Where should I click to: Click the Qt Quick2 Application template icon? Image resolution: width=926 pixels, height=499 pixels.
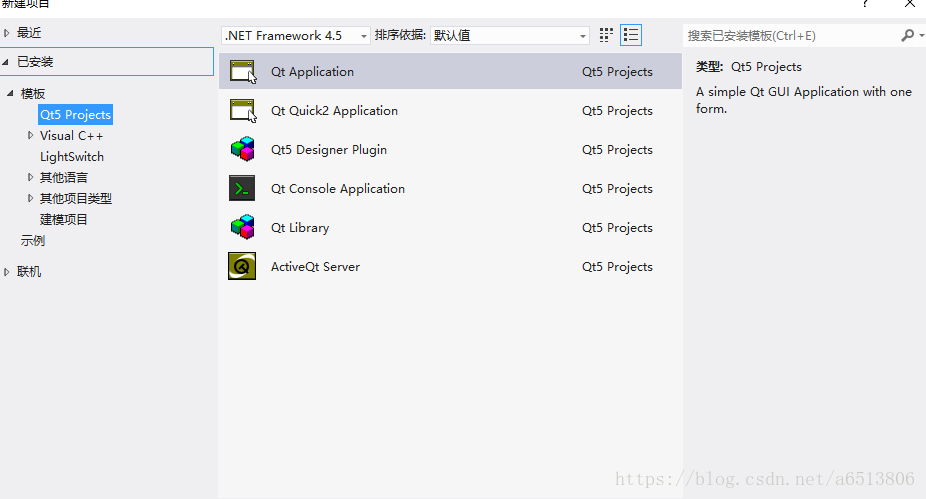243,110
